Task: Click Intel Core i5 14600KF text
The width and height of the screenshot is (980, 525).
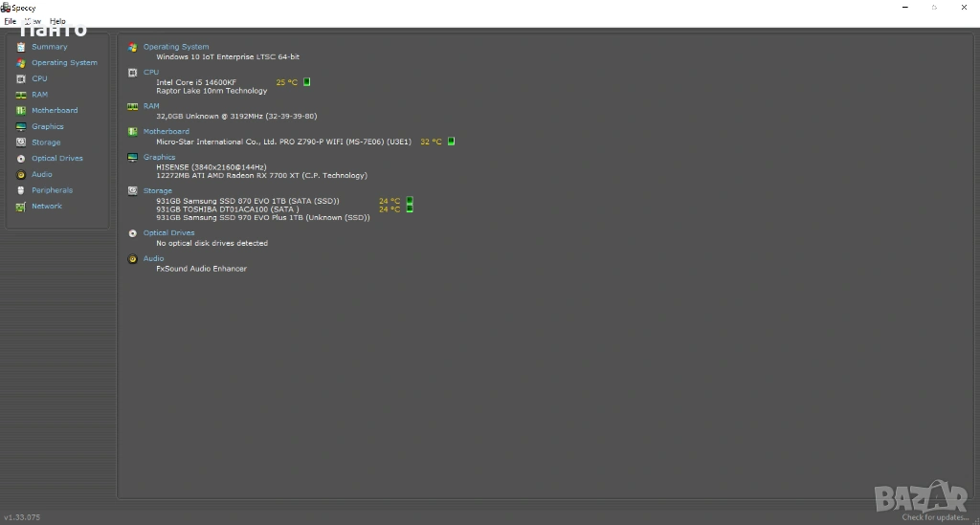Action: click(x=196, y=82)
